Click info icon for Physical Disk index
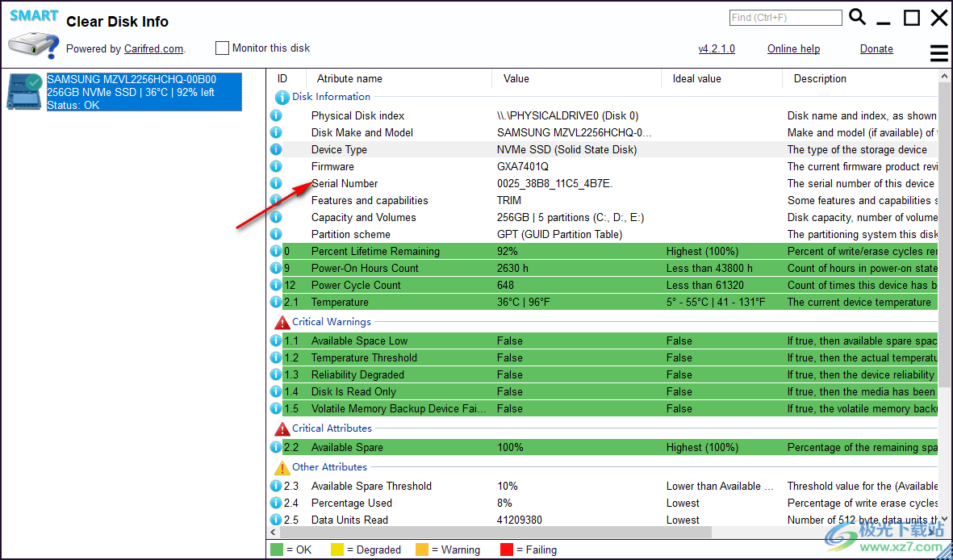953x560 pixels. click(276, 115)
